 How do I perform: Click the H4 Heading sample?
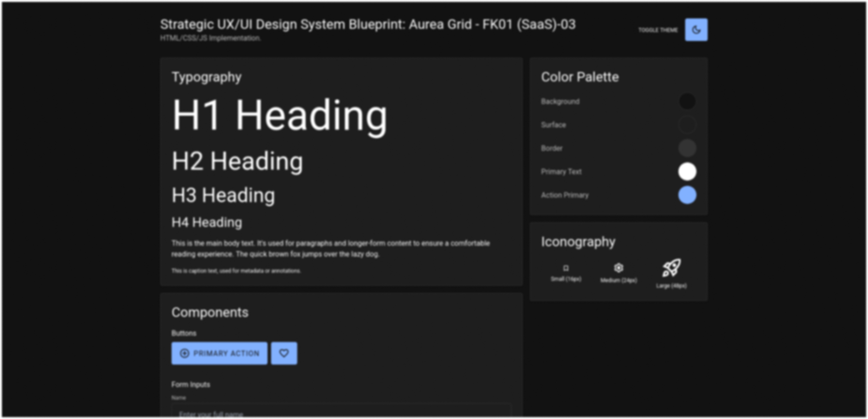206,223
